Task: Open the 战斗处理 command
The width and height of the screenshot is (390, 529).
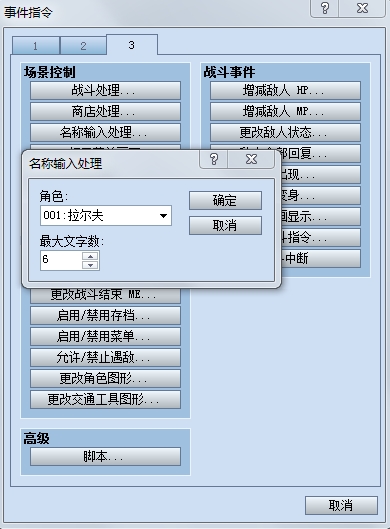Action: click(105, 90)
